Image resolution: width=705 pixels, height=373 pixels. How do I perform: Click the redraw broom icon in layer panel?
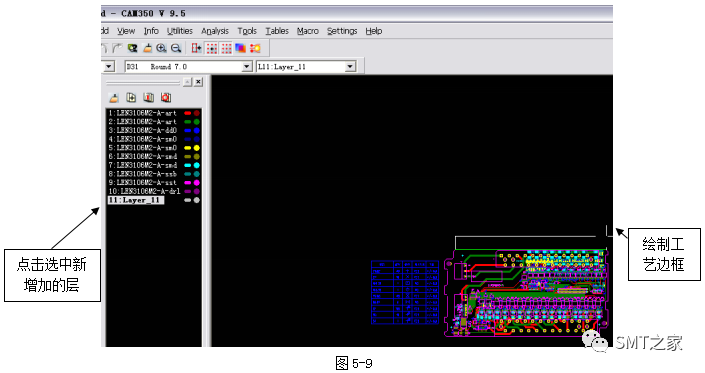[x=114, y=98]
